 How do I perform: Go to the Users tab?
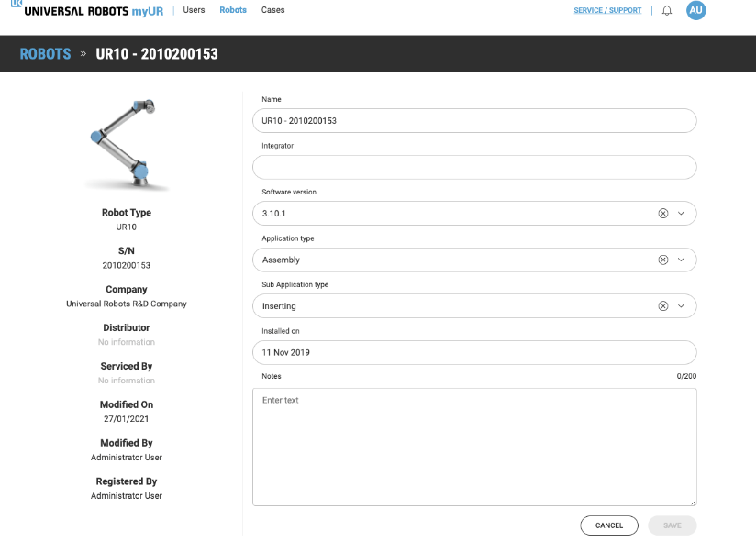(194, 10)
